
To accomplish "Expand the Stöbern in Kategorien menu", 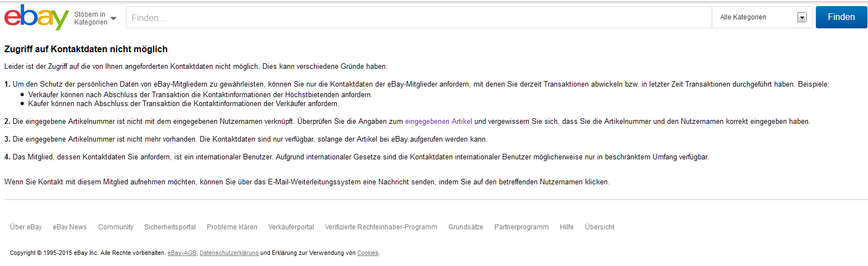I will point(95,18).
